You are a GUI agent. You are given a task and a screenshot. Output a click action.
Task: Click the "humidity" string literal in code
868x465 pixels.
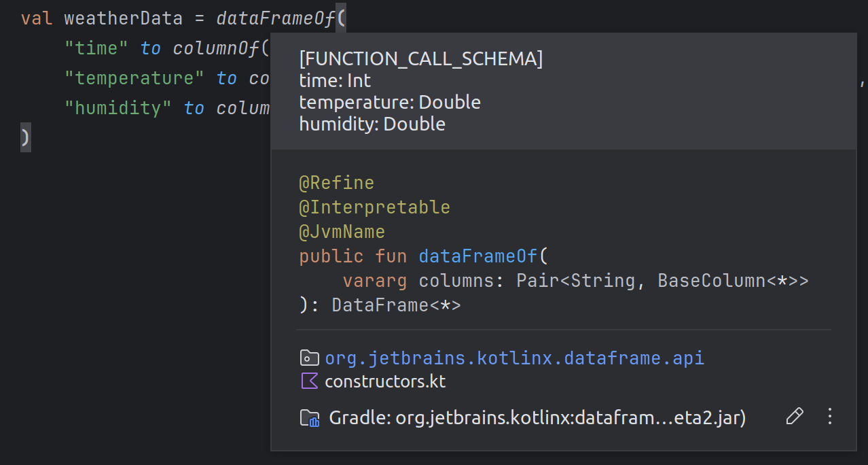pyautogui.click(x=117, y=107)
